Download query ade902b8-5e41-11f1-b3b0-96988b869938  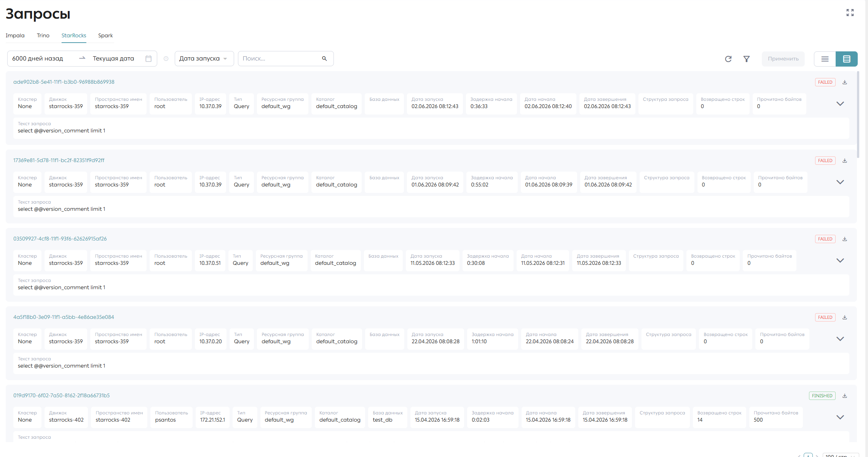(845, 82)
